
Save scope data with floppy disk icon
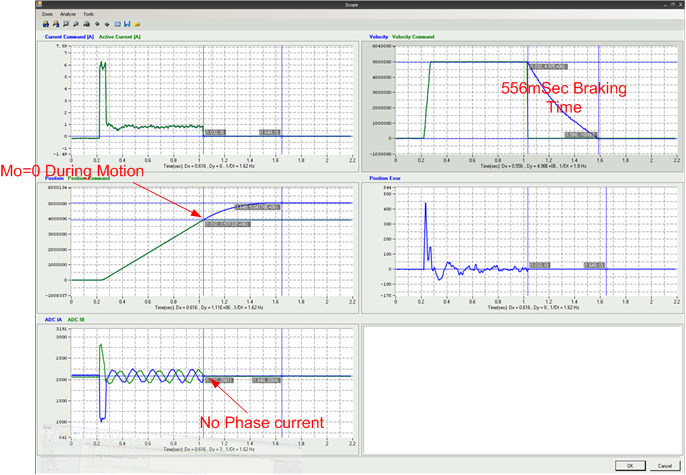point(127,24)
